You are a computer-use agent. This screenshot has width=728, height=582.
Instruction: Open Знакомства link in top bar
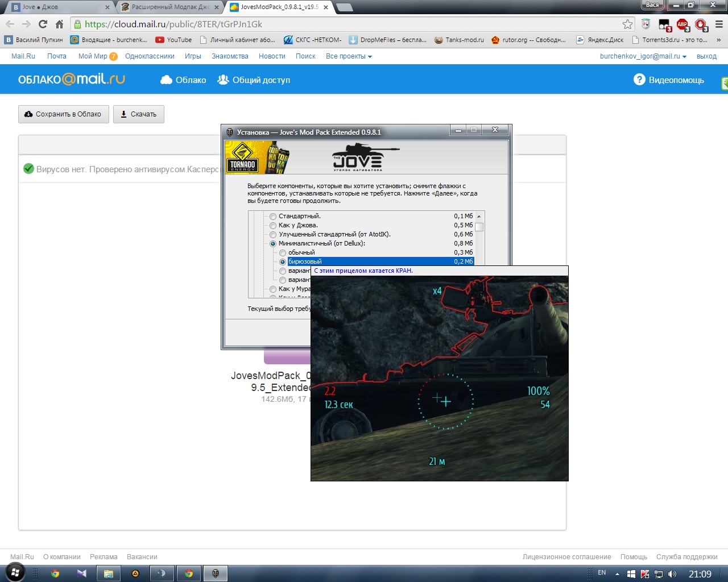coord(230,56)
